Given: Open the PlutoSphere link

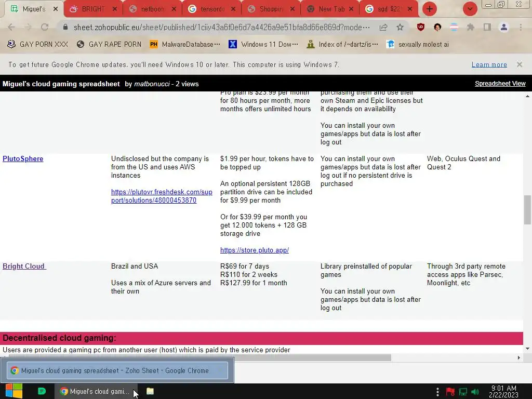Looking at the screenshot, I should click(23, 158).
